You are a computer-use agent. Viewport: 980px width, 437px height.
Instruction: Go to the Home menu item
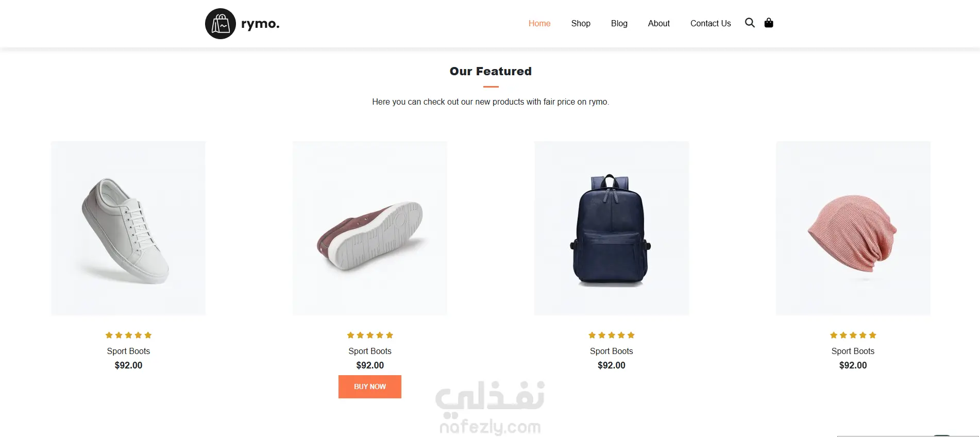539,23
